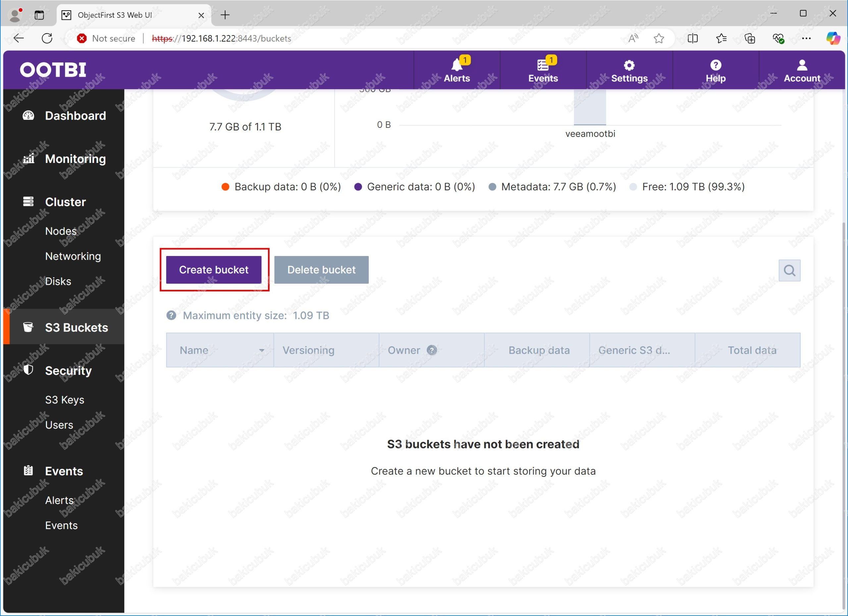
Task: Open Events sub-item in sidebar
Action: 61,525
